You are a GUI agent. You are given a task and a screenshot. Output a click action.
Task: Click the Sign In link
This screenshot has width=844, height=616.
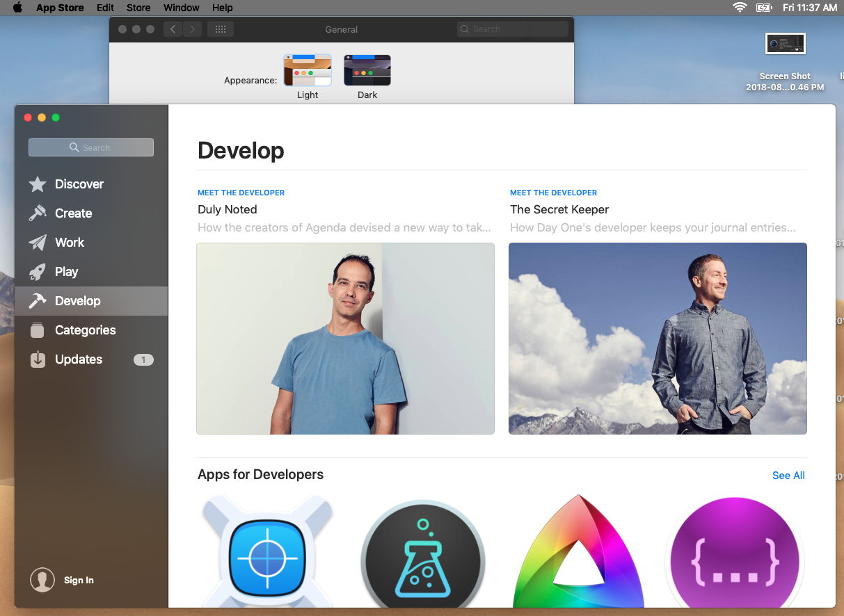[79, 581]
